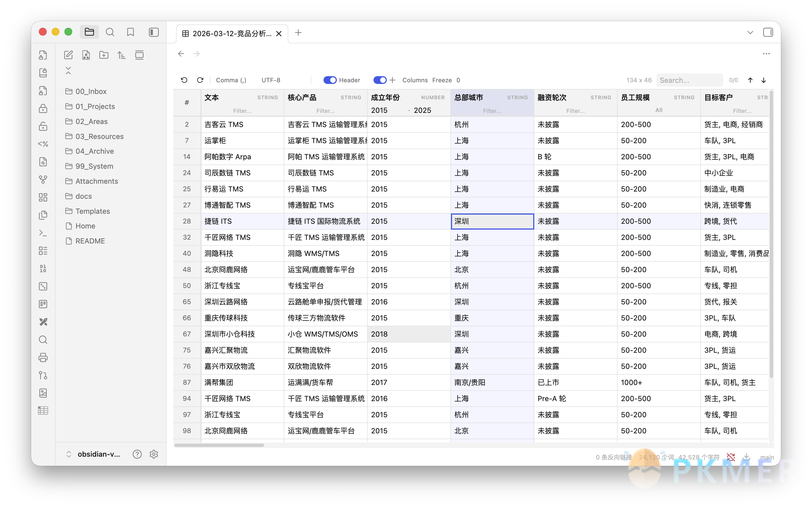Screen dimensions: 812x507
Task: Open a new tab with plus
Action: 298,33
